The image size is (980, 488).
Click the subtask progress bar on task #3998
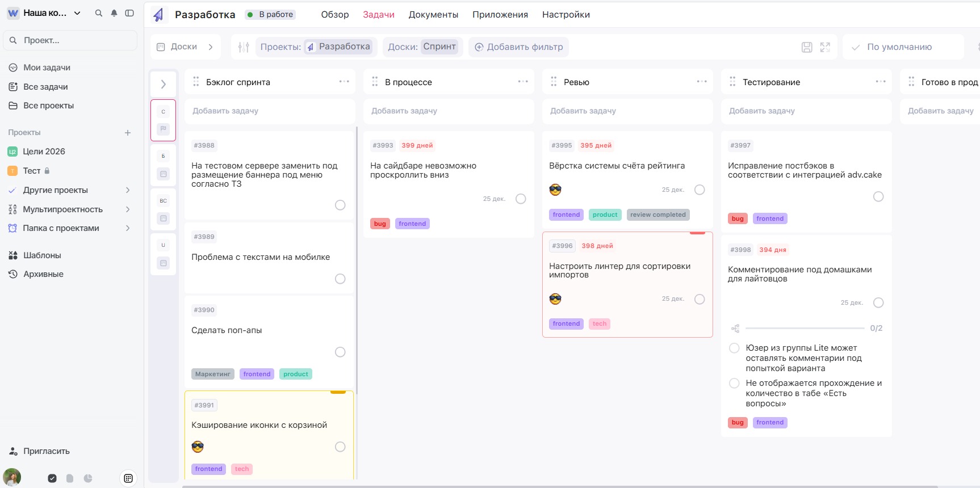(x=805, y=328)
